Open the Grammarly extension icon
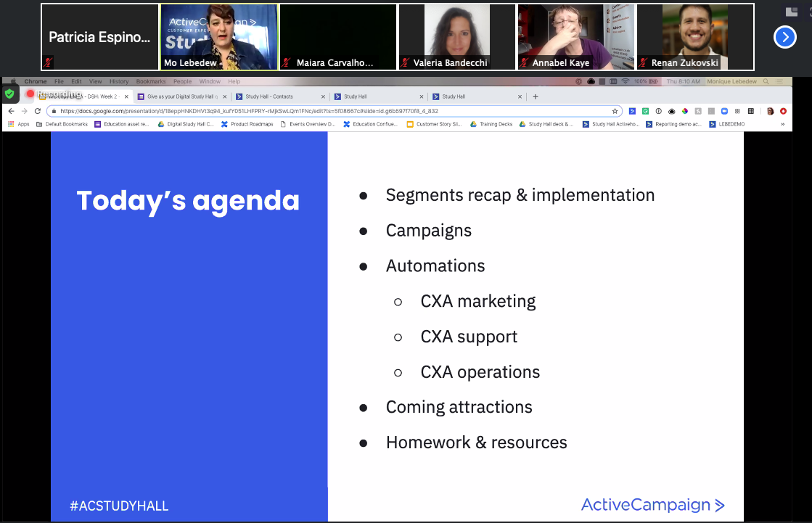Screen dimensions: 812x523 click(645, 111)
